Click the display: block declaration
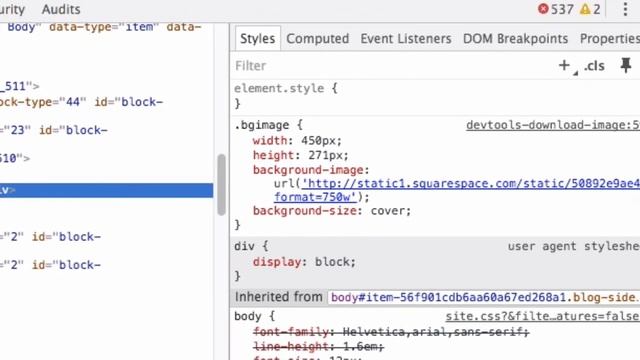The height and width of the screenshot is (360, 640). pyautogui.click(x=304, y=262)
